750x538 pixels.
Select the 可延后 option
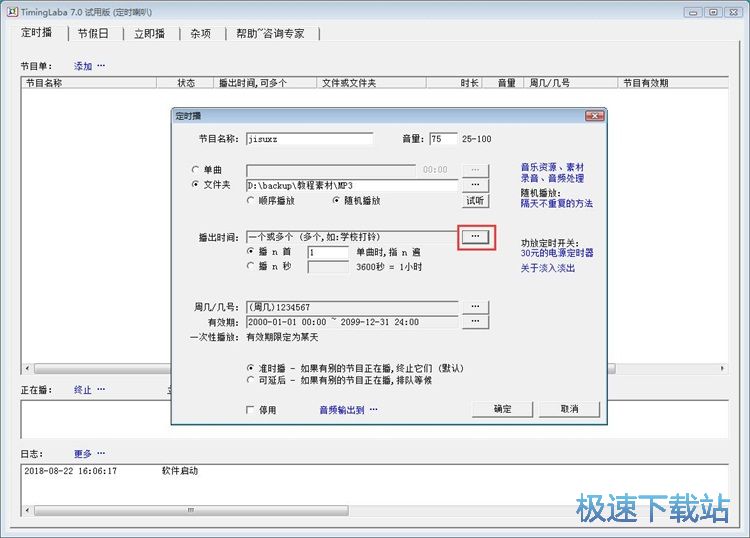(250, 380)
